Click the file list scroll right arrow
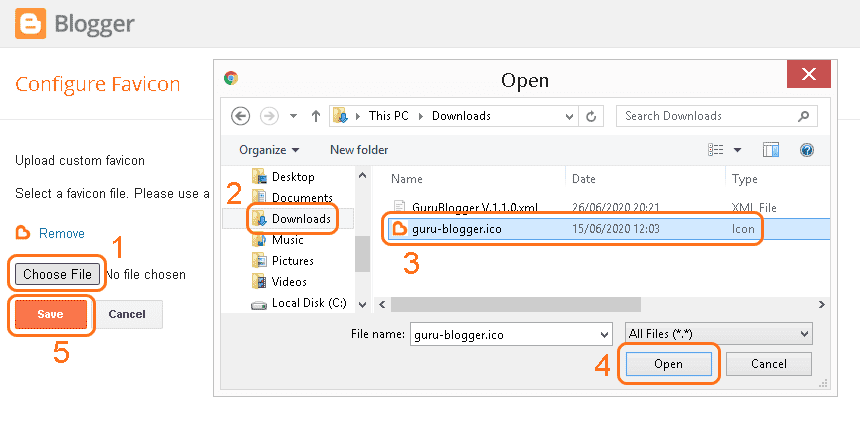The width and height of the screenshot is (860, 425). pos(822,304)
